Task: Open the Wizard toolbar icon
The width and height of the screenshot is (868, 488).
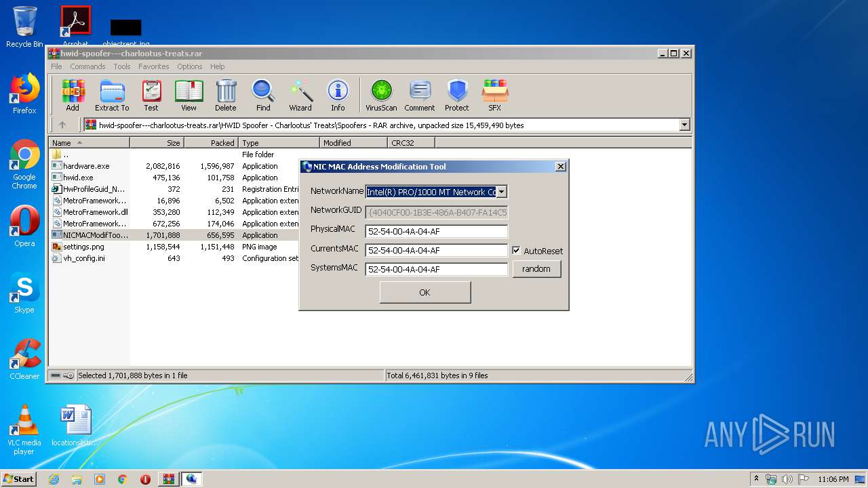Action: click(x=300, y=95)
